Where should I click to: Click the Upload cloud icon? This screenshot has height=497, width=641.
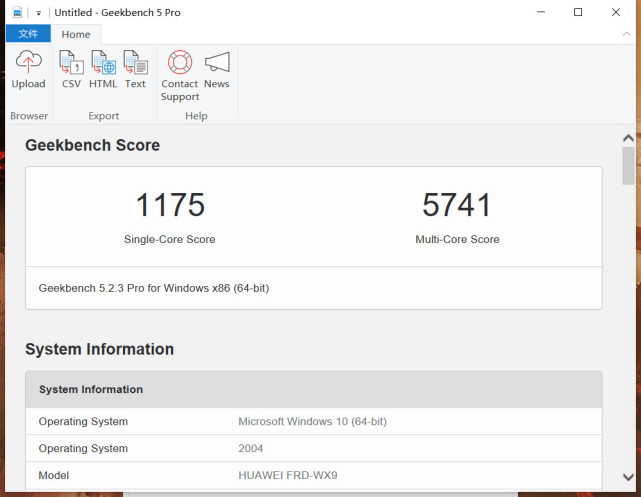(28, 62)
